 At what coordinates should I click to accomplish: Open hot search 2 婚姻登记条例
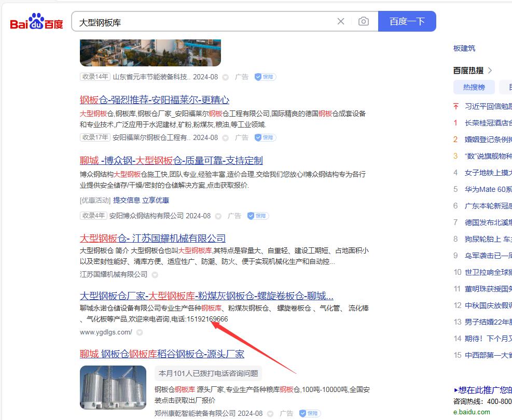tap(488, 139)
